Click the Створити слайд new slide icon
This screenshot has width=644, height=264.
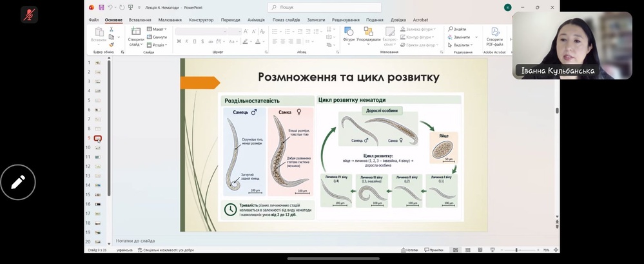click(x=135, y=31)
